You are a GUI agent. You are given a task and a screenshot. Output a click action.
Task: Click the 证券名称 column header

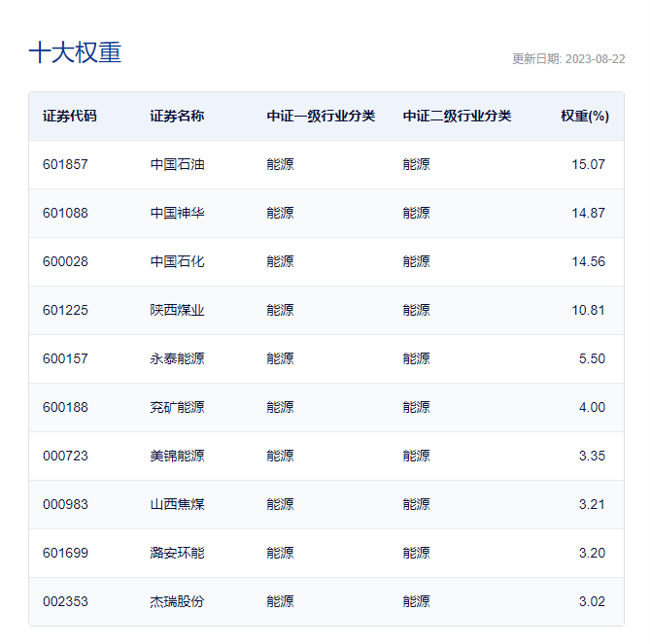[177, 117]
